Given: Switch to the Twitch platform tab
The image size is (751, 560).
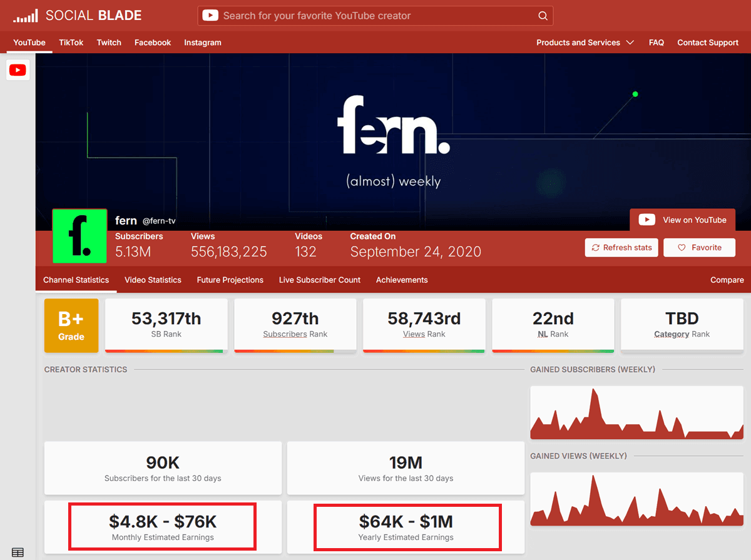Looking at the screenshot, I should click(109, 43).
